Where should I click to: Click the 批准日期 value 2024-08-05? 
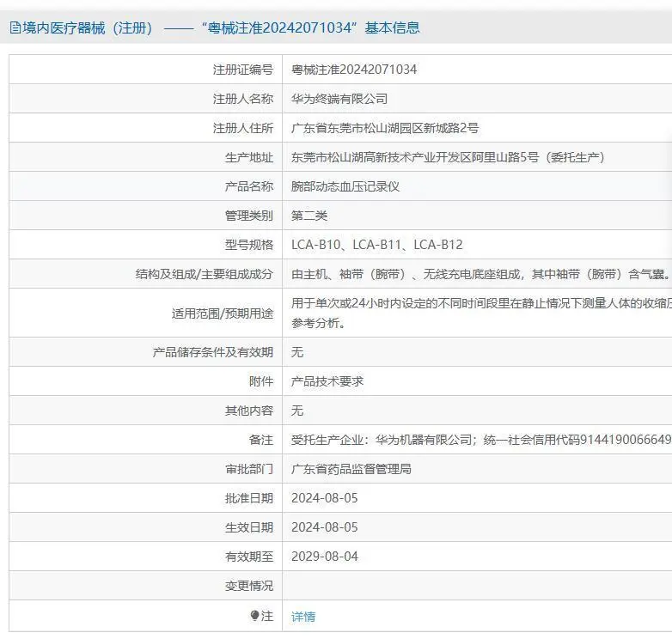(x=325, y=498)
